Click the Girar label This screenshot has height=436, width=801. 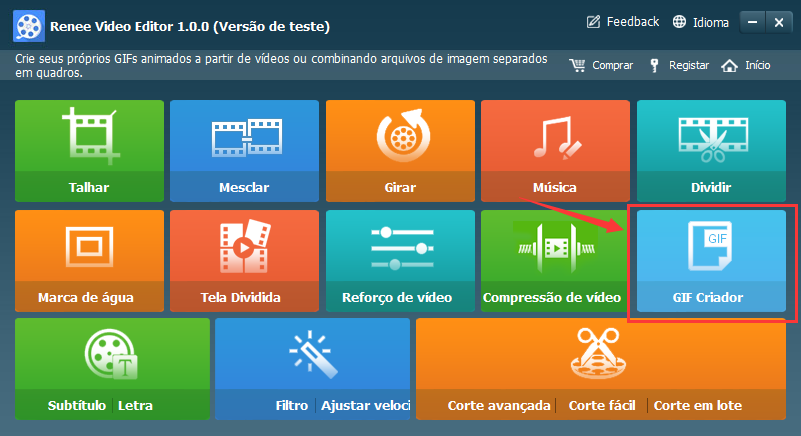click(x=400, y=188)
